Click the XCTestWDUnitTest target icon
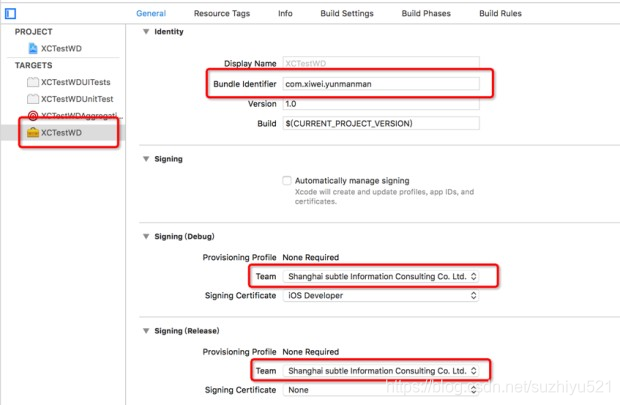 tap(33, 98)
